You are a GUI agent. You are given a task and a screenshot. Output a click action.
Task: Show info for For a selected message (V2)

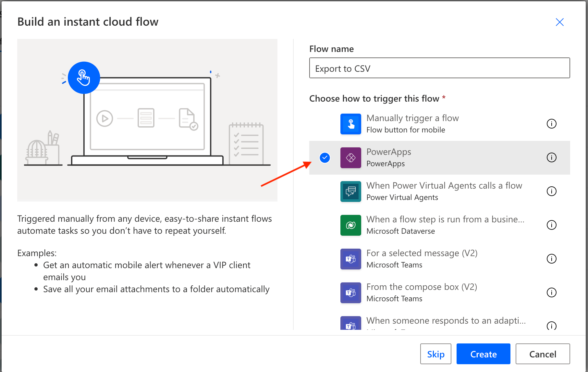(551, 259)
